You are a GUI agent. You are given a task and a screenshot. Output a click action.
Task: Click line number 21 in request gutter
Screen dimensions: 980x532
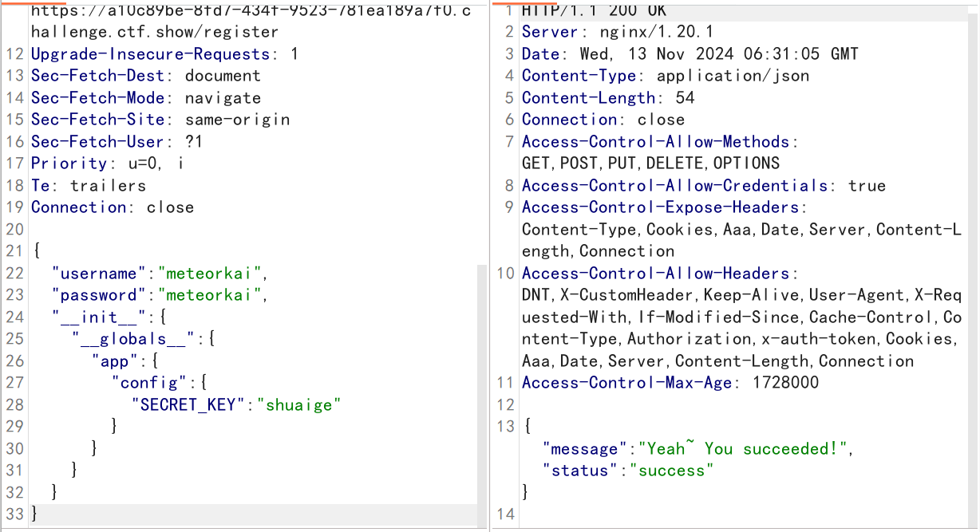(15, 251)
